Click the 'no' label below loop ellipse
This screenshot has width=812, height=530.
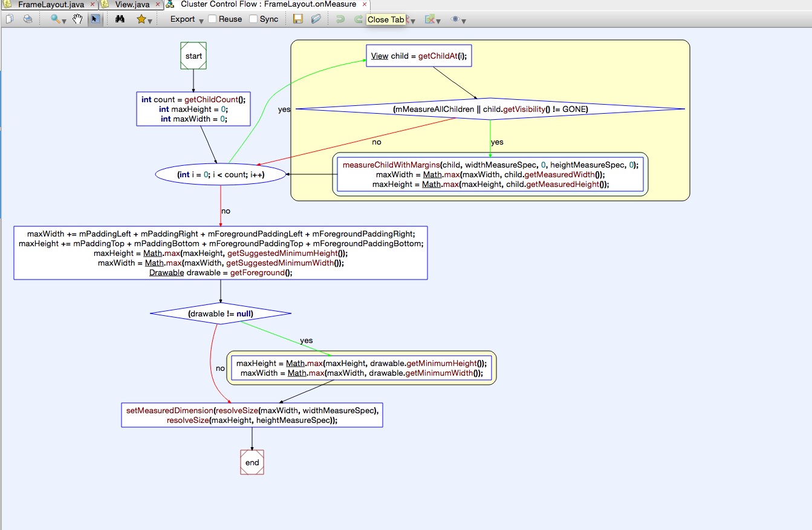click(226, 211)
